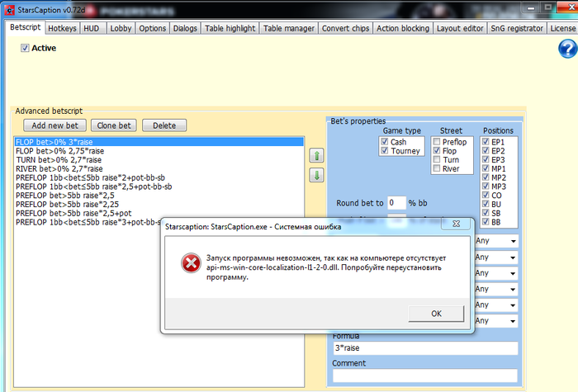The width and height of the screenshot is (578, 392).
Task: Toggle the Tourney game type checkbox
Action: pos(385,150)
